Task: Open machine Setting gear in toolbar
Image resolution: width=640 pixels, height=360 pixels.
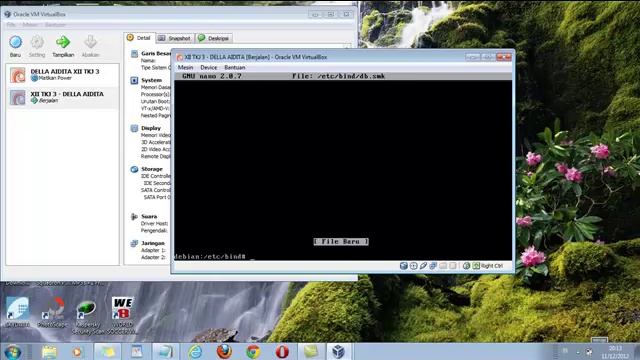Action: 37,42
